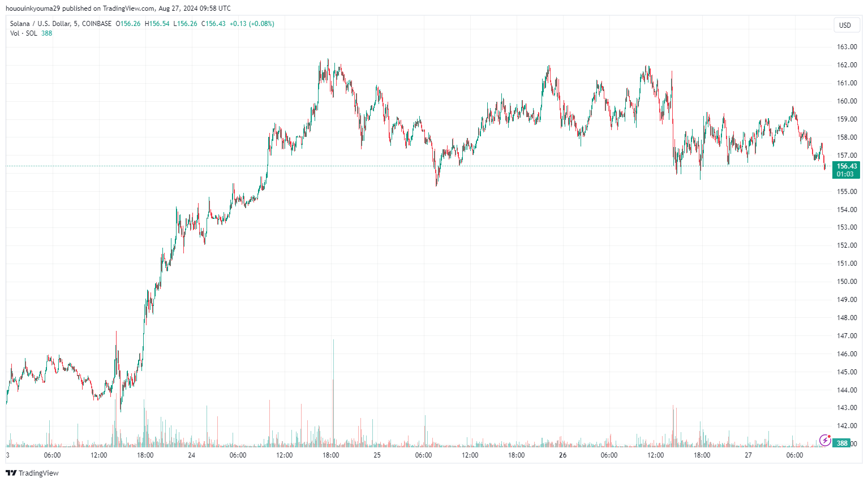Click the 160.00 price axis label
The height and width of the screenshot is (483, 868).
(846, 101)
